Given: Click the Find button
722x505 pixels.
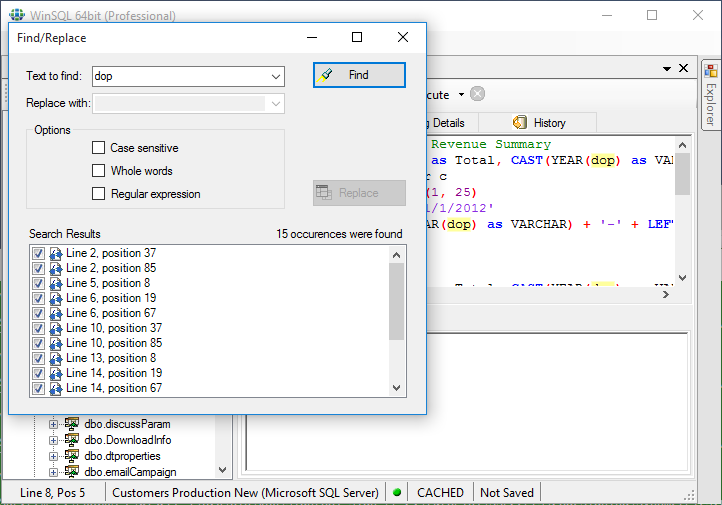Looking at the screenshot, I should point(359,75).
